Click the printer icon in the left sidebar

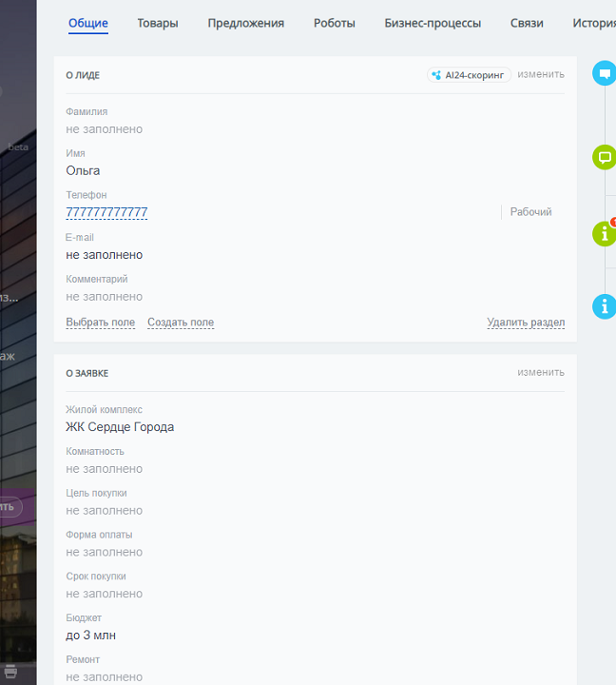[x=10, y=672]
